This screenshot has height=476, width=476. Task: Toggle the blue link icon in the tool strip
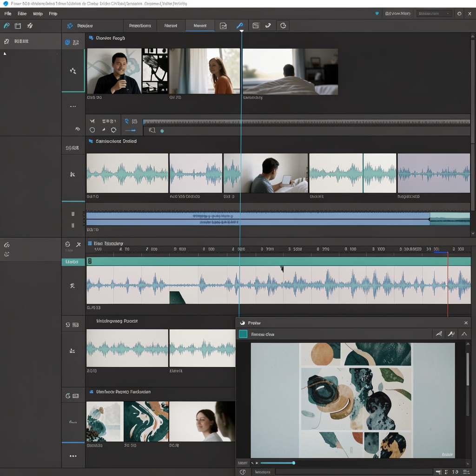click(127, 121)
